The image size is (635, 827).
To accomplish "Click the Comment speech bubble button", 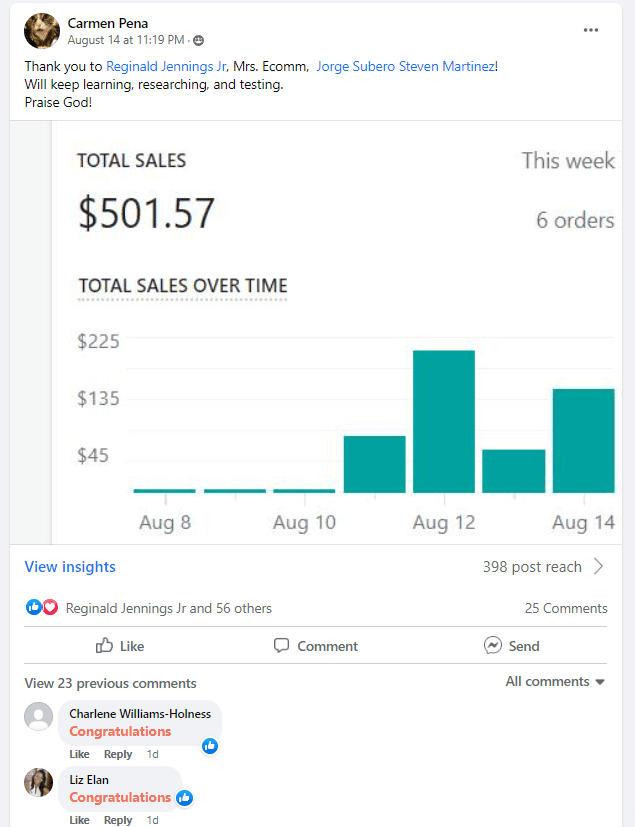I will pos(316,646).
